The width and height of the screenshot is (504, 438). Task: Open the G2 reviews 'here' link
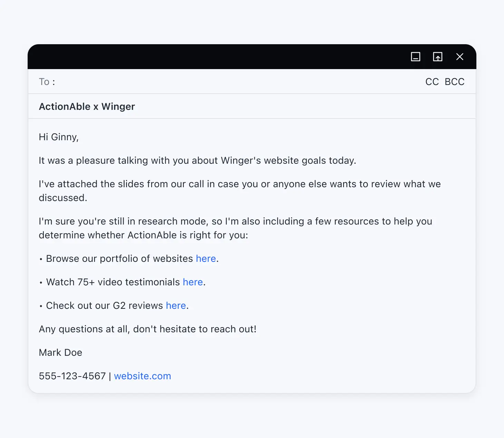[176, 306]
